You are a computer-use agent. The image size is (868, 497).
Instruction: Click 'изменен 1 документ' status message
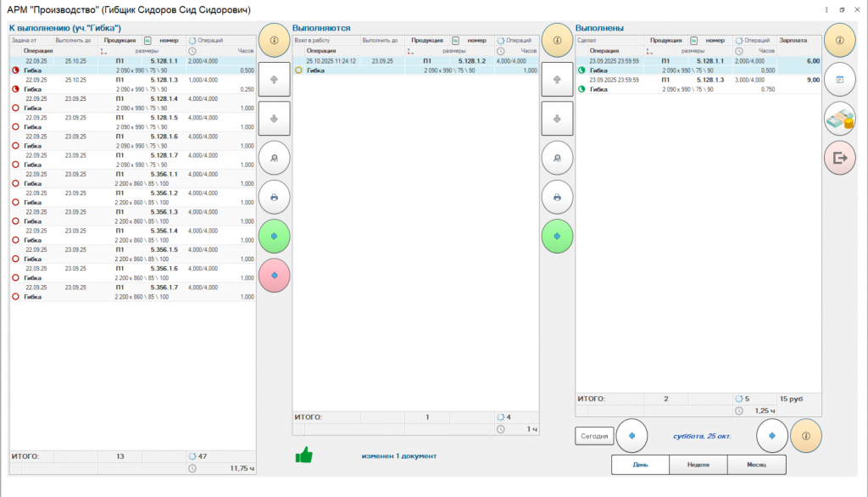(x=399, y=456)
